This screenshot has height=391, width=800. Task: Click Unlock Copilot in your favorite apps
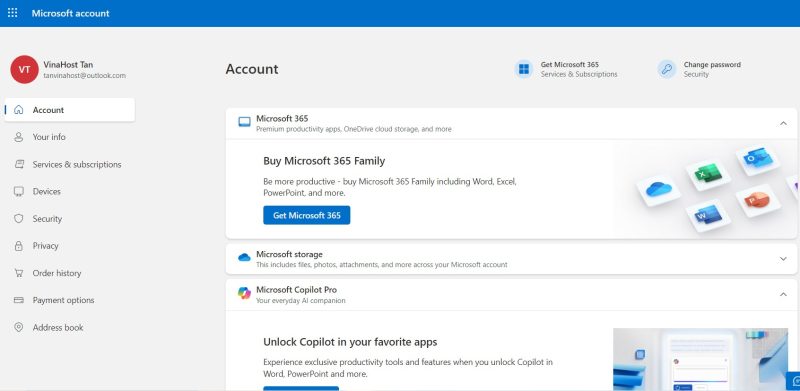coord(350,342)
